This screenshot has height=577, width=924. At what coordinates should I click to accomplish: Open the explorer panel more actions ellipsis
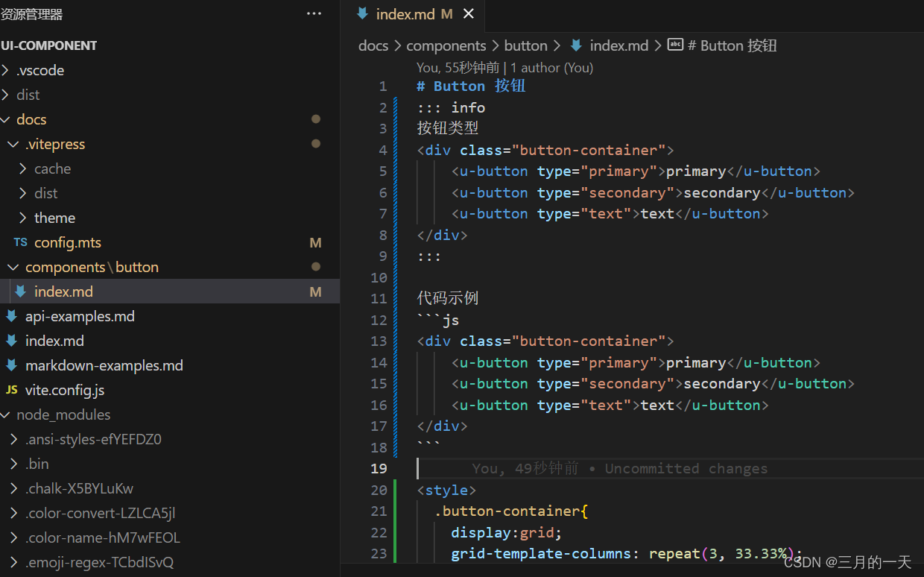coord(314,14)
